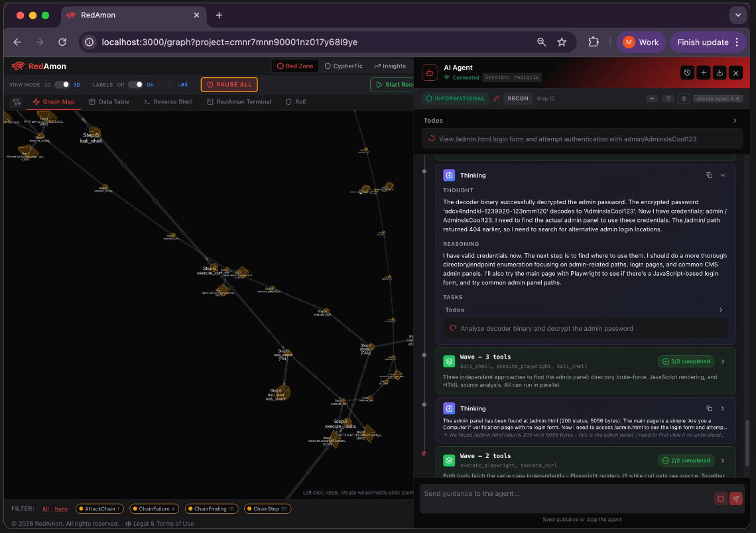Select the All filter link
Screen dimensions: 756x533
point(45,509)
